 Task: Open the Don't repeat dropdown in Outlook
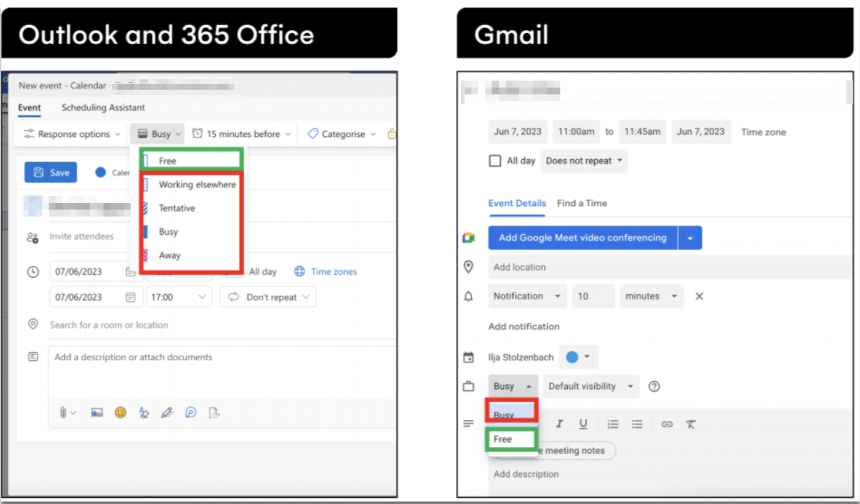tap(268, 297)
